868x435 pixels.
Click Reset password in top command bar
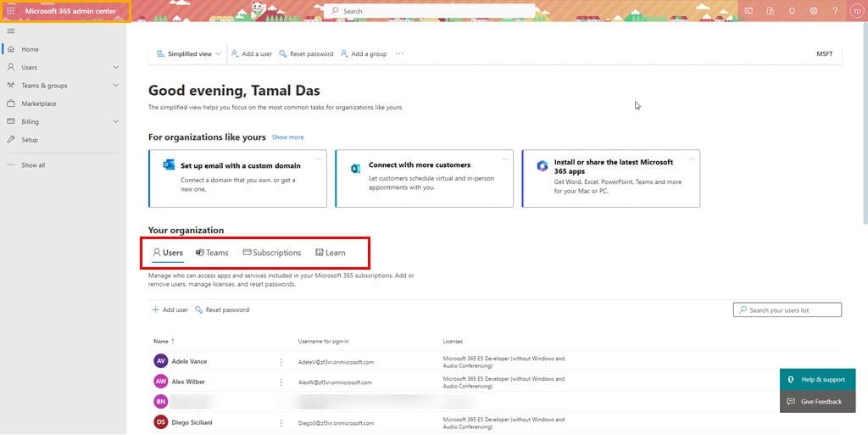pos(306,53)
